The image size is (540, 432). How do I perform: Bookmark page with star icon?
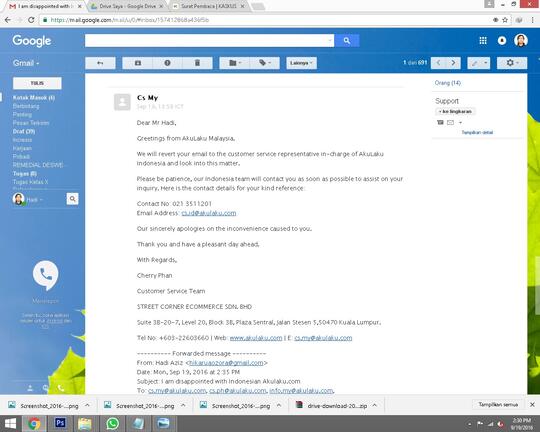[505, 20]
